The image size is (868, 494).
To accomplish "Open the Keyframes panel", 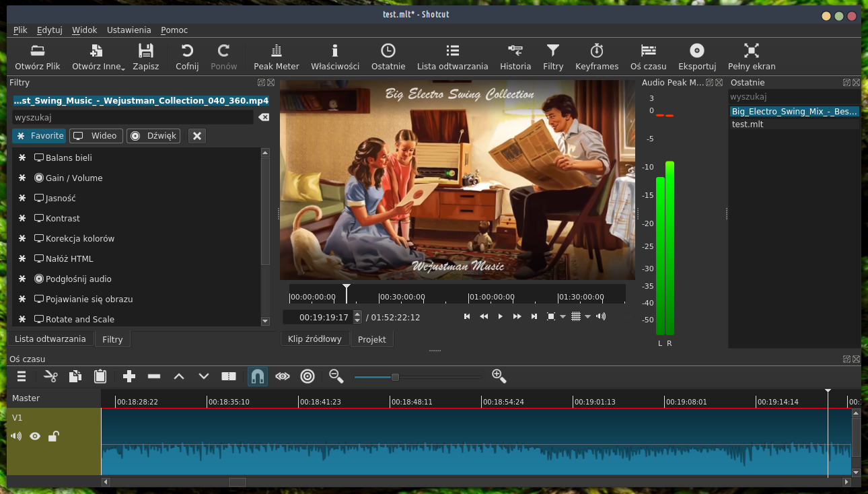I will pos(597,57).
